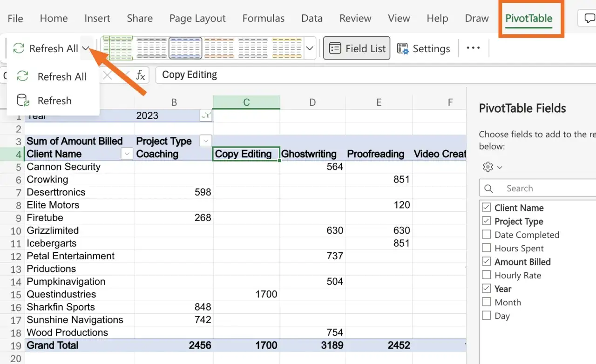Image resolution: width=596 pixels, height=364 pixels.
Task: Switch to the Formulas tab
Action: click(x=264, y=19)
